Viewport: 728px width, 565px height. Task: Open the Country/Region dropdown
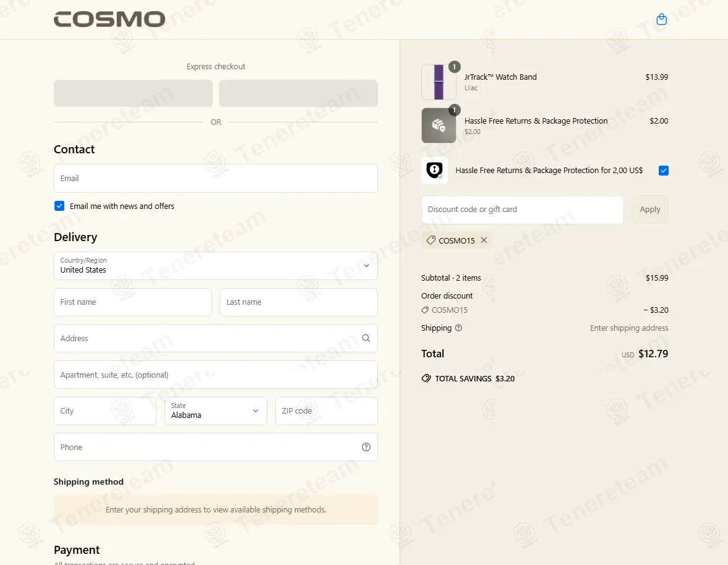coord(215,266)
